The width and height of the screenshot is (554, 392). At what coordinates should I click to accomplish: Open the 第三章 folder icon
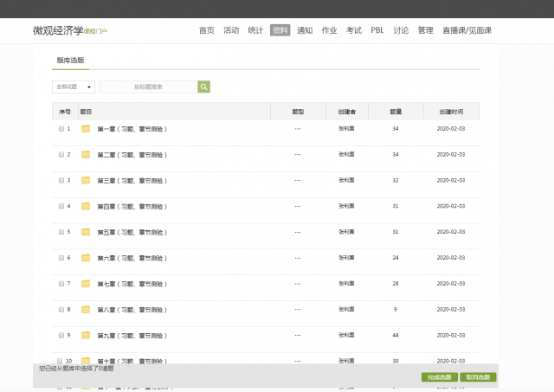pos(86,181)
